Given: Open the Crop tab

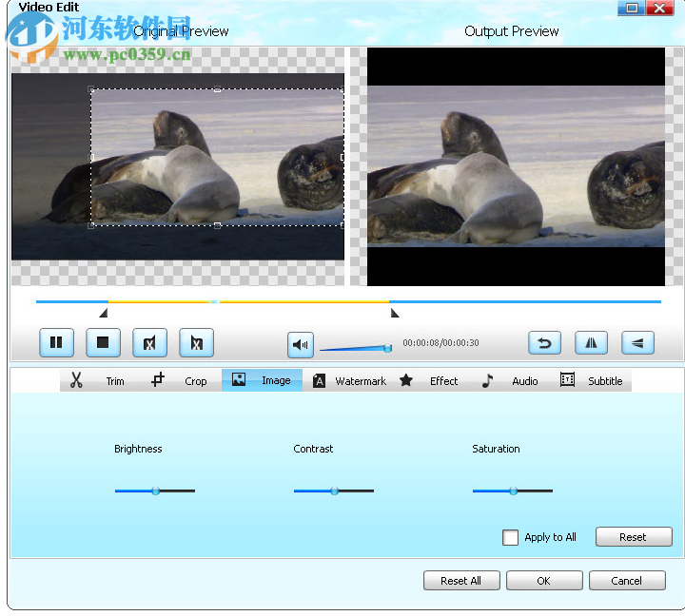Looking at the screenshot, I should (x=181, y=380).
